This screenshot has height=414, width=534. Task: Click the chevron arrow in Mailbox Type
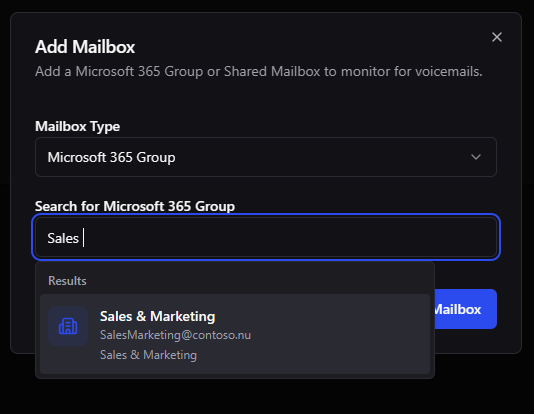click(476, 157)
